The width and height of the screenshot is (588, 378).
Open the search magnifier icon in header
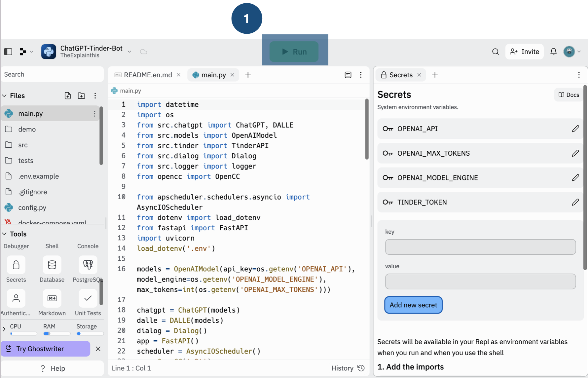[495, 52]
